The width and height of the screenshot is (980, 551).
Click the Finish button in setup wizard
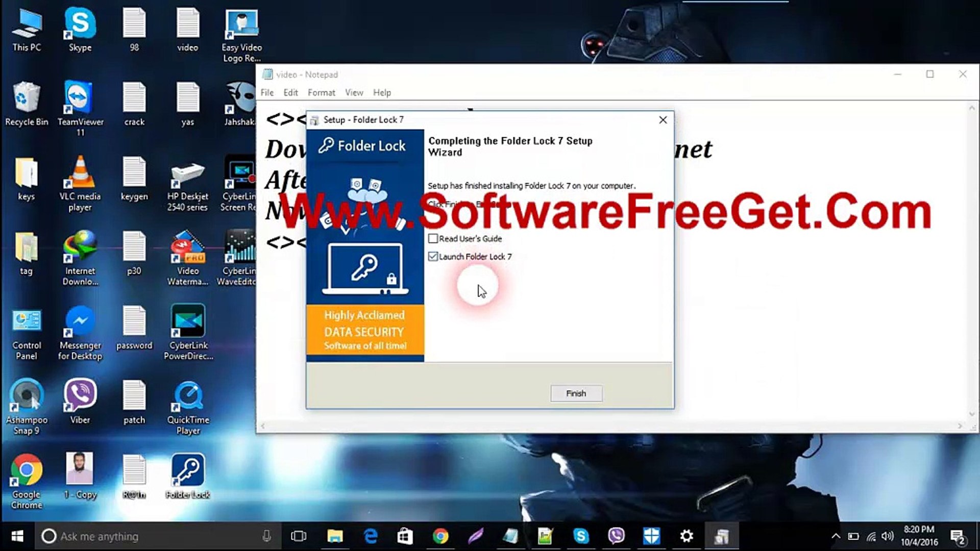(x=576, y=393)
